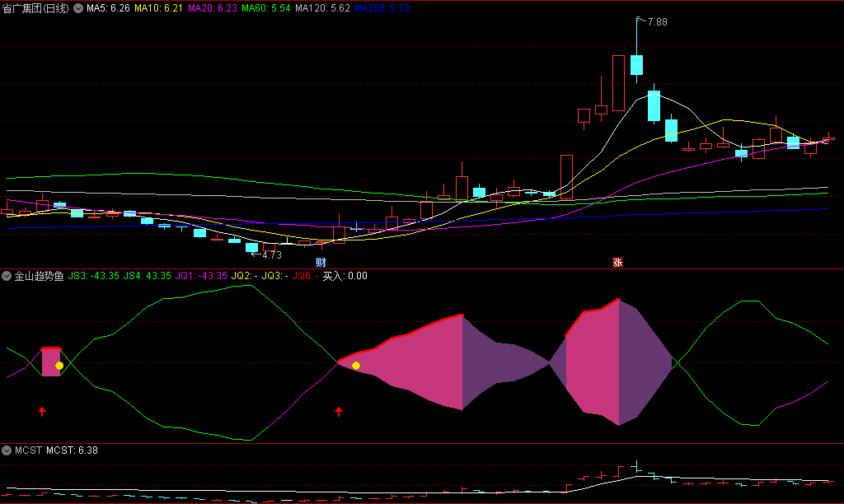Viewport: 844px width, 504px height.
Task: Click the JQ6 legend label
Action: [305, 276]
